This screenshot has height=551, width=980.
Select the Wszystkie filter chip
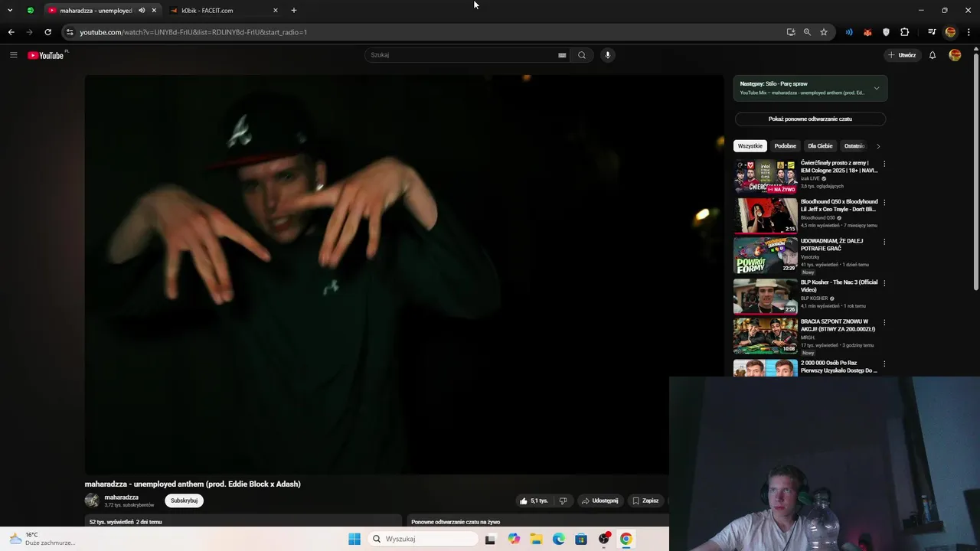pyautogui.click(x=750, y=146)
